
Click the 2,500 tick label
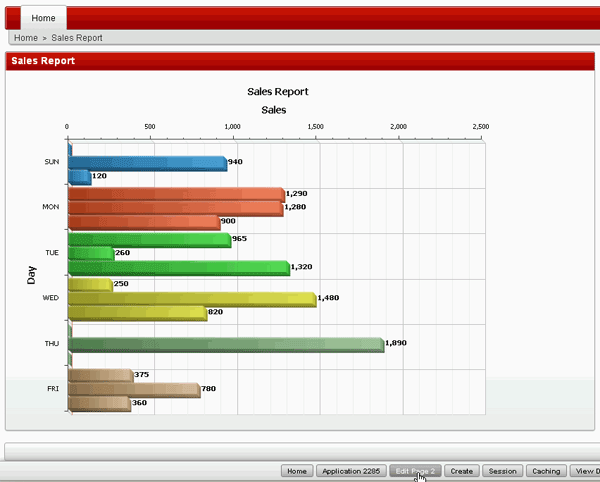click(481, 127)
